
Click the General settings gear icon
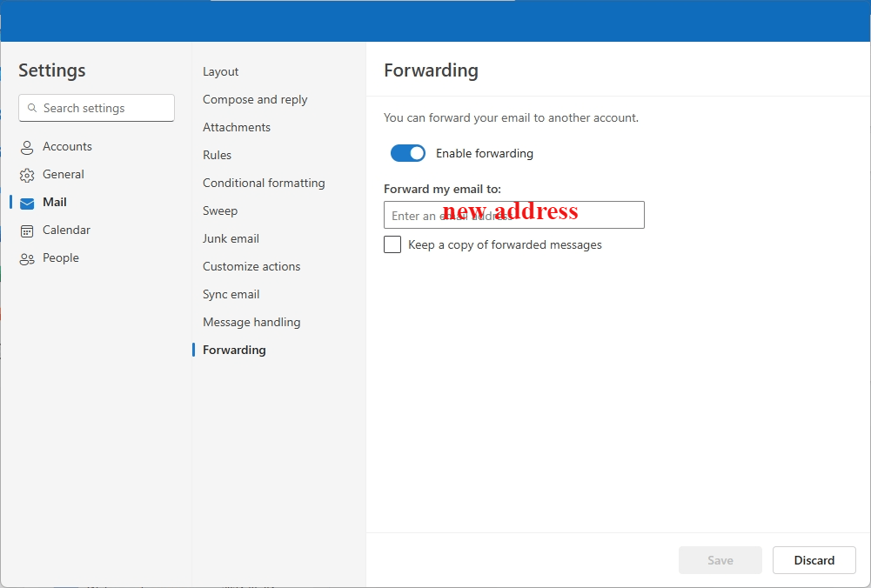[26, 174]
